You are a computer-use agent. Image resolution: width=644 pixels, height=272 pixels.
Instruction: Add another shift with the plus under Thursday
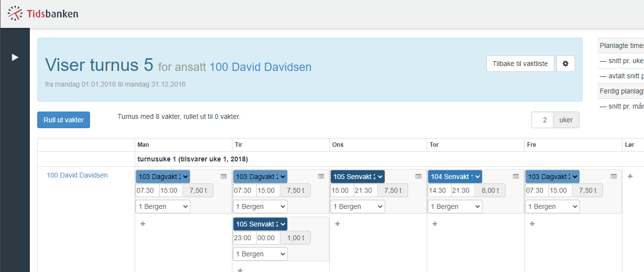click(x=435, y=224)
